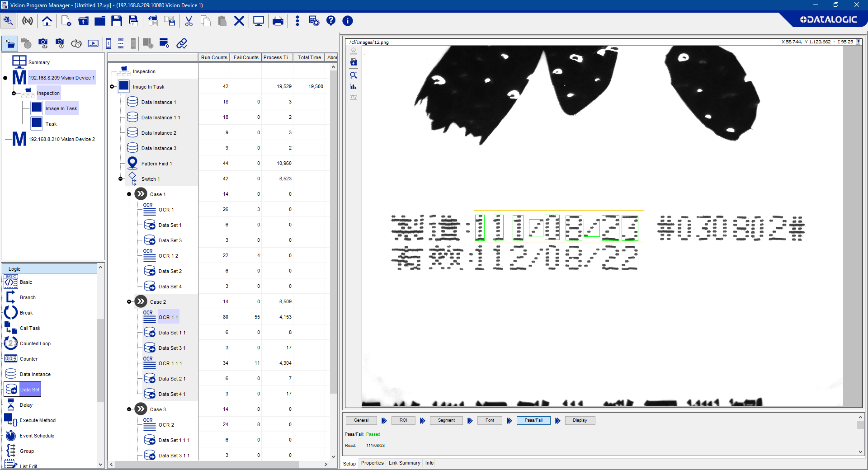Click the Cut scissors icon

189,21
